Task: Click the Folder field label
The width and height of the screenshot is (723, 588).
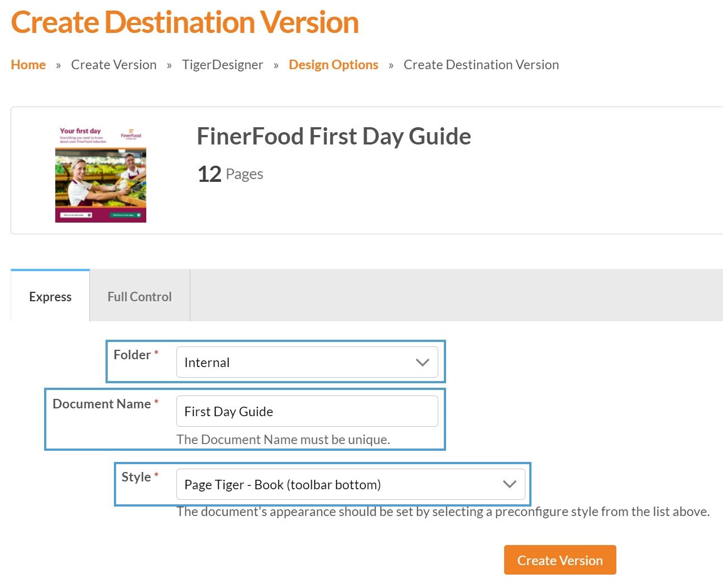Action: click(x=132, y=355)
